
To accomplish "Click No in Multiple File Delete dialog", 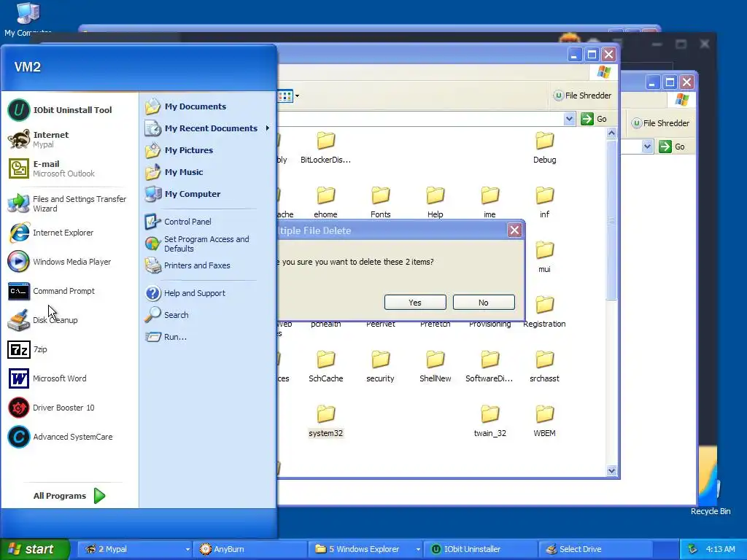I will click(484, 303).
